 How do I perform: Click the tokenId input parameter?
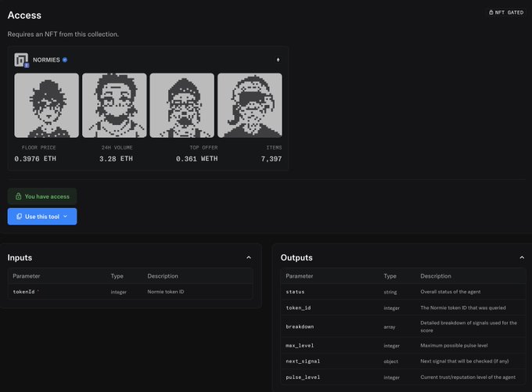(x=23, y=292)
